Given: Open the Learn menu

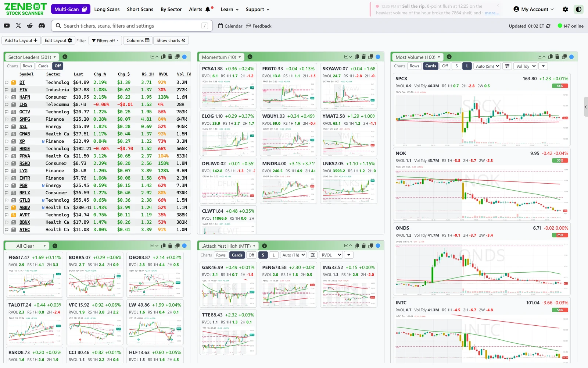Looking at the screenshot, I should [230, 9].
